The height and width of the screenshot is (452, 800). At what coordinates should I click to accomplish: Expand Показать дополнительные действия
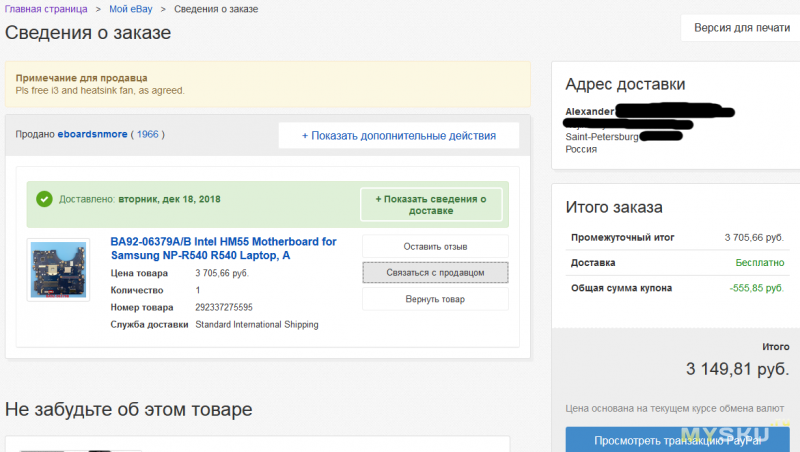tap(398, 136)
